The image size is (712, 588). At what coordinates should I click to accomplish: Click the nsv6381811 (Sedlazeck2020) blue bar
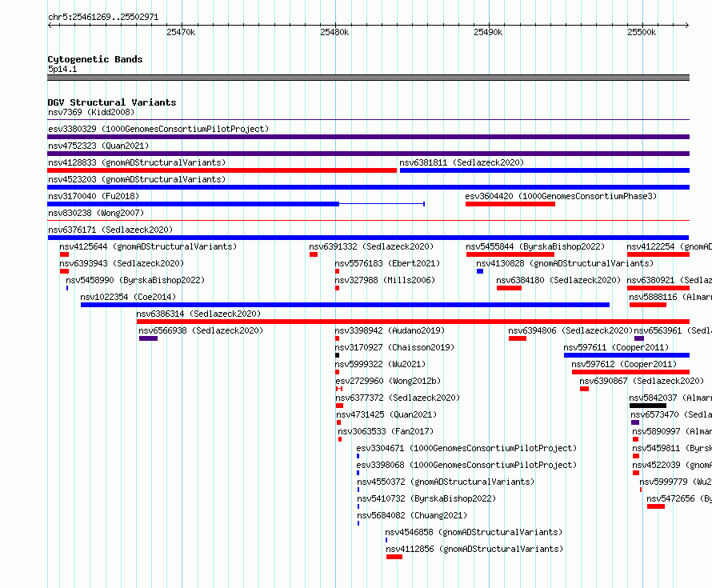pos(545,170)
